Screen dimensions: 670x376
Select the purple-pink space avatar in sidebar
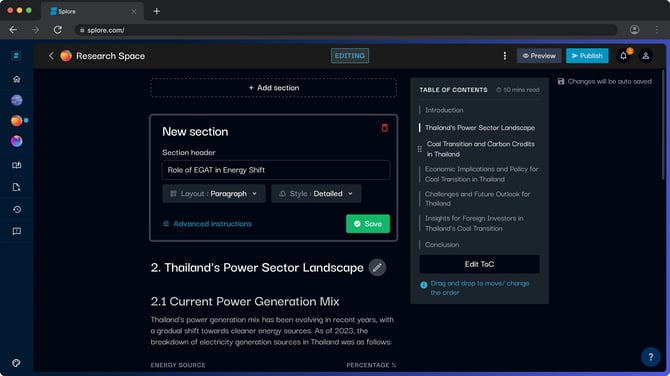click(x=17, y=141)
